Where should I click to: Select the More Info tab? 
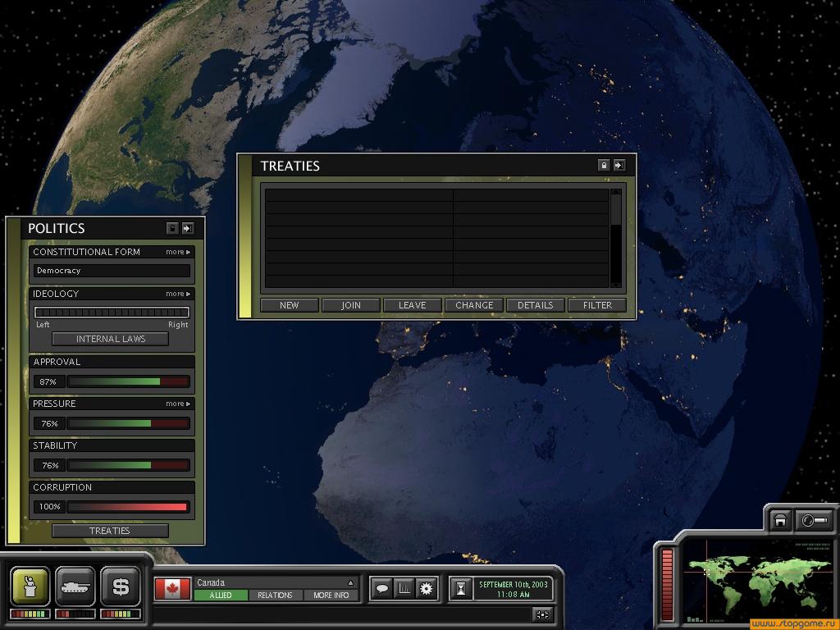coord(331,595)
